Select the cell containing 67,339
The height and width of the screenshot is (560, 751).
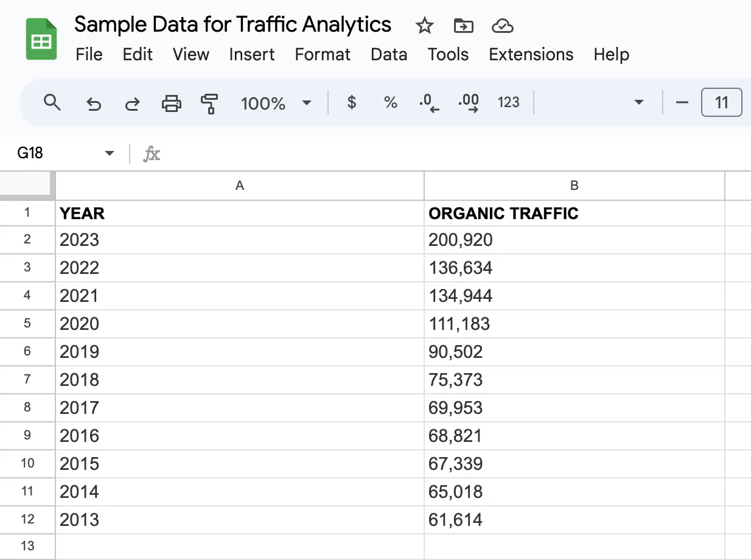(575, 464)
